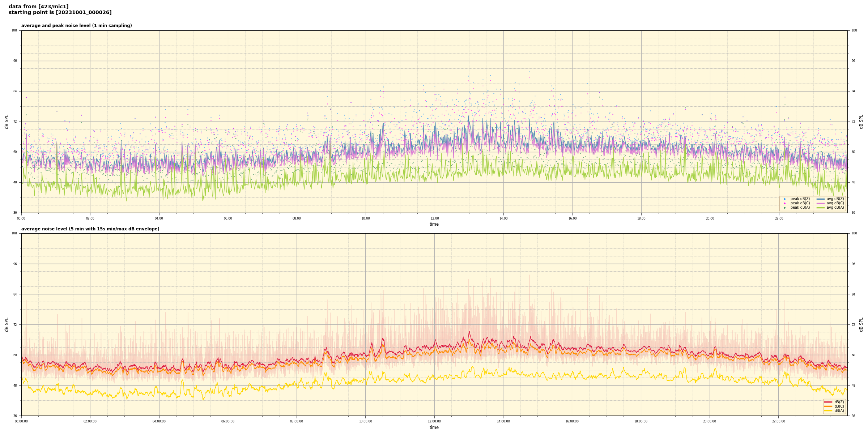Click yellow dB(A) legend entry in bottom chart
The width and height of the screenshot is (868, 434).
coord(829,410)
